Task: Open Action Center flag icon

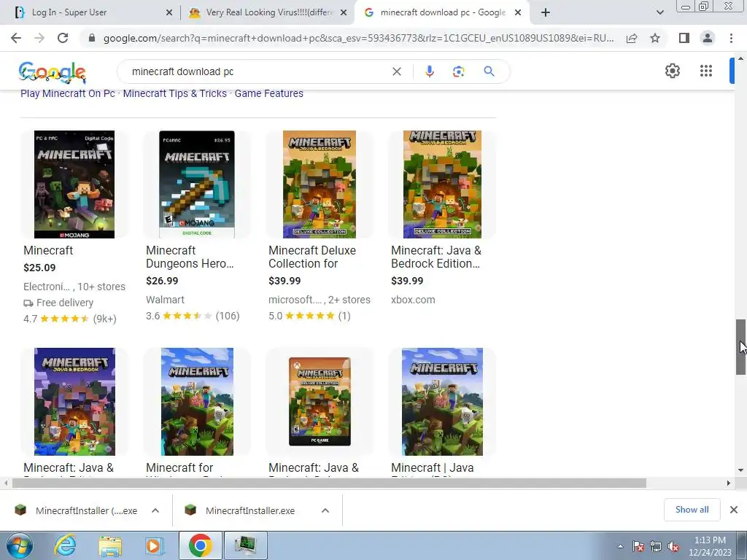Action: tap(638, 546)
